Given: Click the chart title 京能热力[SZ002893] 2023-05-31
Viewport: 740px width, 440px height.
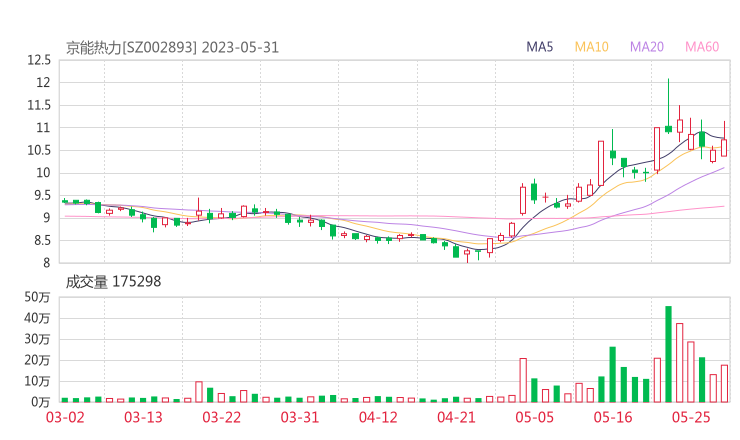Looking at the screenshot, I should click(172, 48).
